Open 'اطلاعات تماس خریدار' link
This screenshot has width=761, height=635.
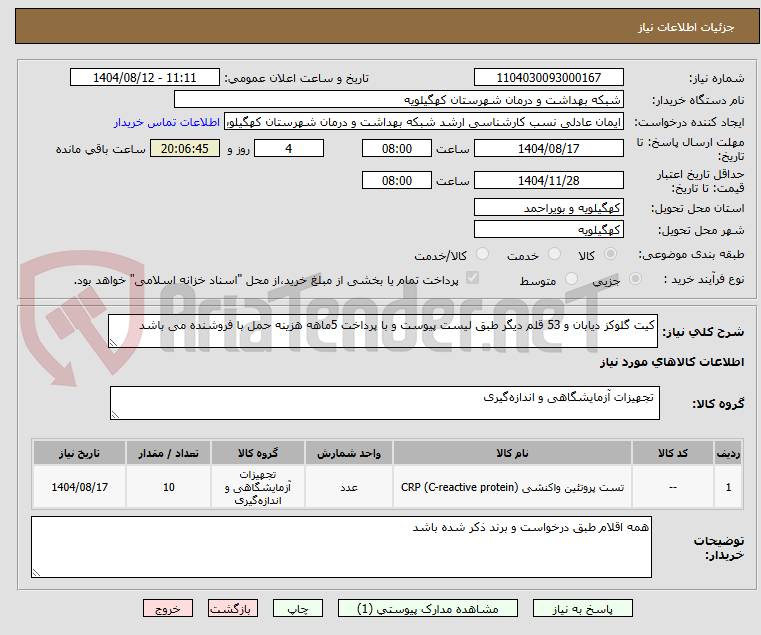coord(167,122)
